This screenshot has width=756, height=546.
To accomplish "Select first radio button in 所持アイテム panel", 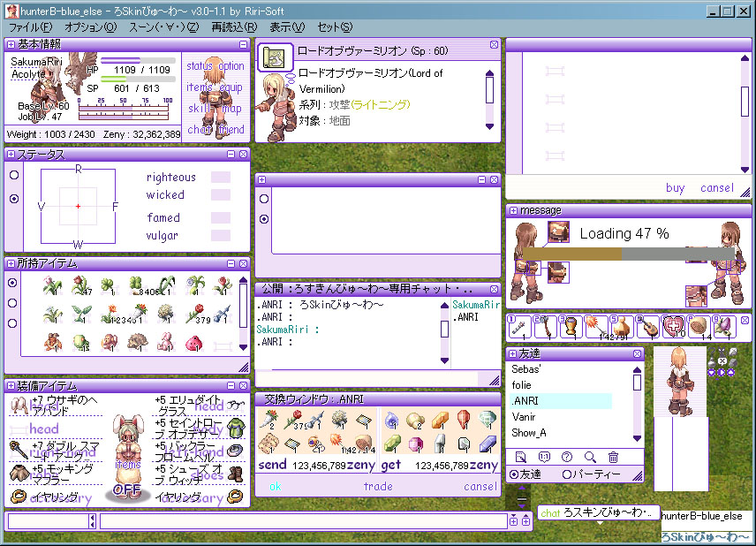I will click(12, 283).
